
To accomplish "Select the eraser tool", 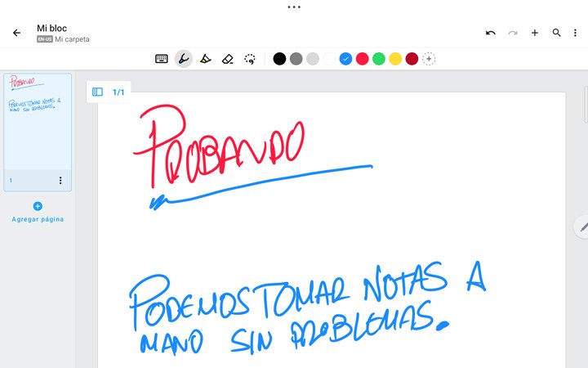I will coord(228,59).
